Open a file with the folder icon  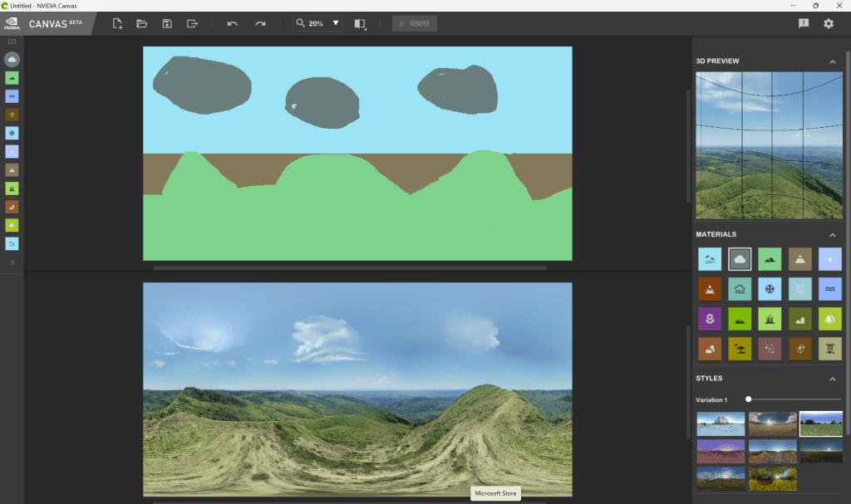coord(142,23)
